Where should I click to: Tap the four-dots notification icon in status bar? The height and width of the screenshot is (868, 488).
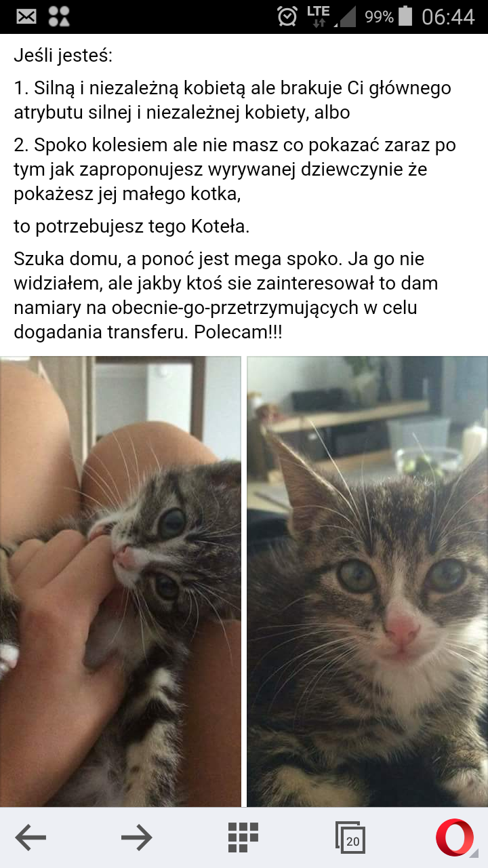60,16
